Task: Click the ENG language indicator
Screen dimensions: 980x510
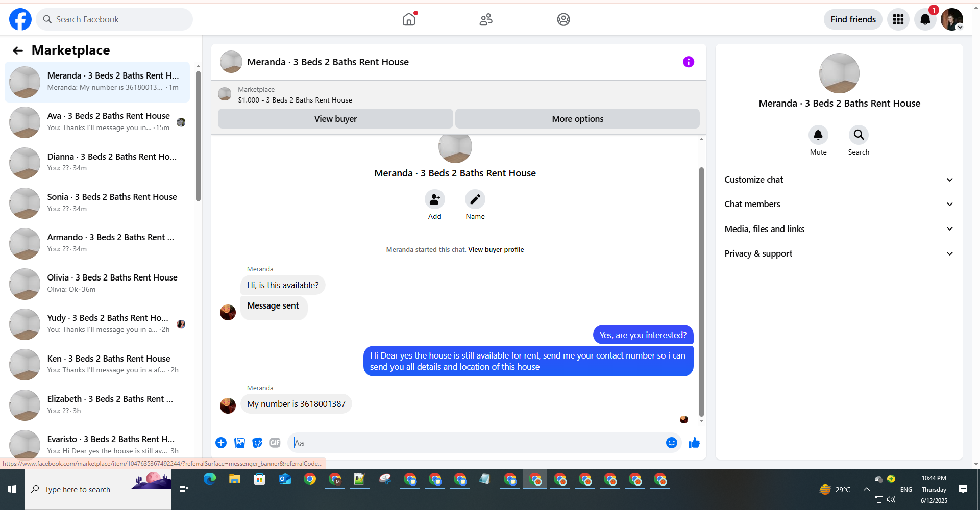Action: click(x=906, y=489)
